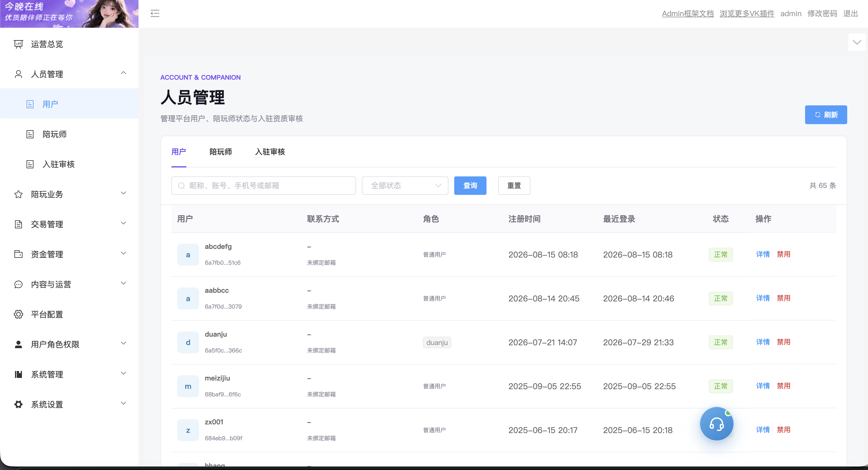
Task: Click the top-right page tabs dropdown chevron
Action: 857,42
